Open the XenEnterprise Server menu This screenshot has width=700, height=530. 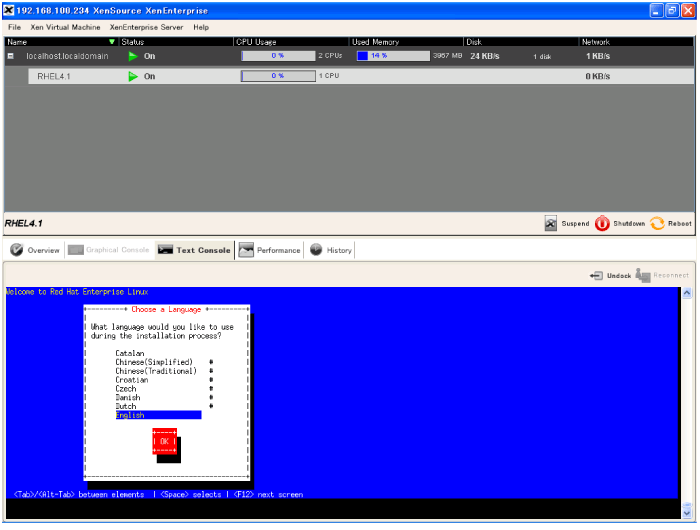(146, 27)
